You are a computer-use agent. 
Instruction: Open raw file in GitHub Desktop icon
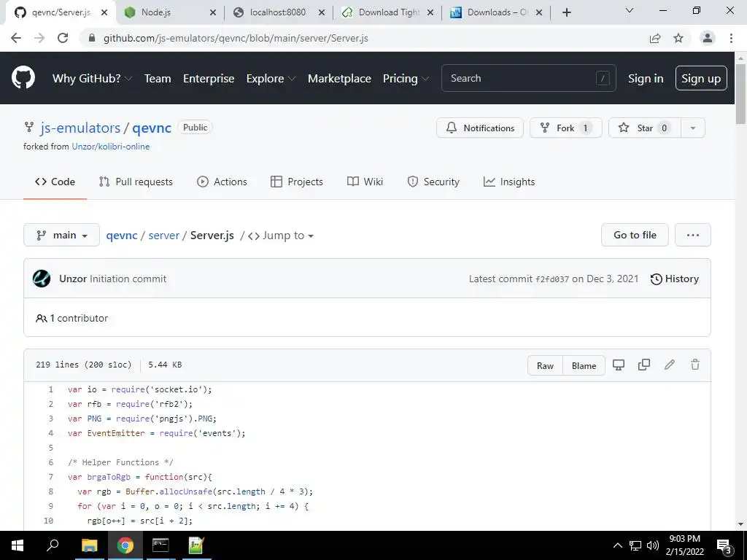coord(619,365)
